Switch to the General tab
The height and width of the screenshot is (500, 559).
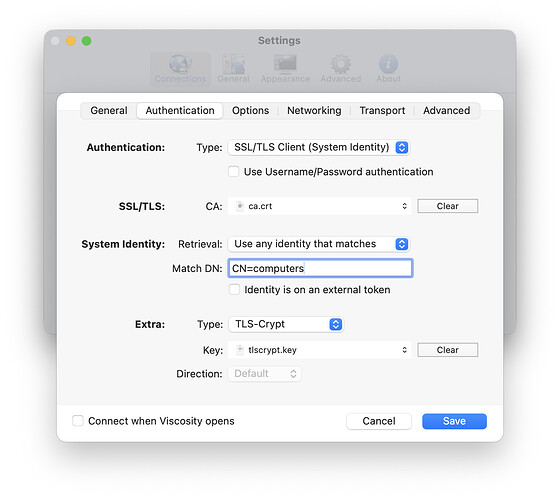coord(109,110)
